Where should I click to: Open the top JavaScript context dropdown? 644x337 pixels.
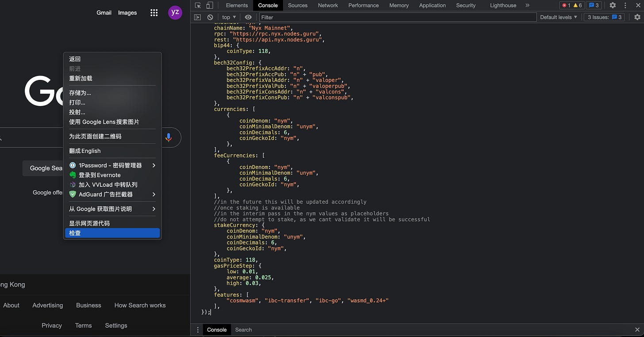(229, 17)
